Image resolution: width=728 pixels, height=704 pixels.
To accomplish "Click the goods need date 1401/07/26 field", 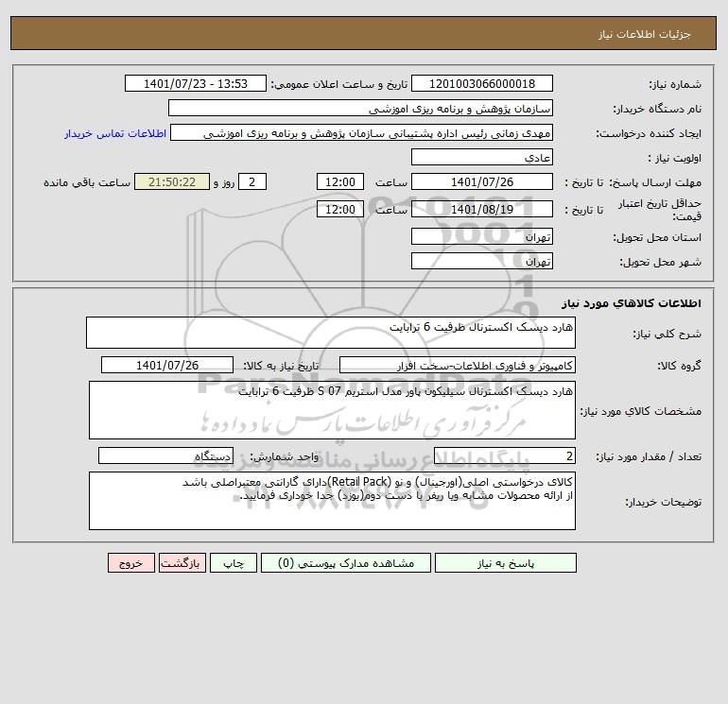I will click(167, 365).
